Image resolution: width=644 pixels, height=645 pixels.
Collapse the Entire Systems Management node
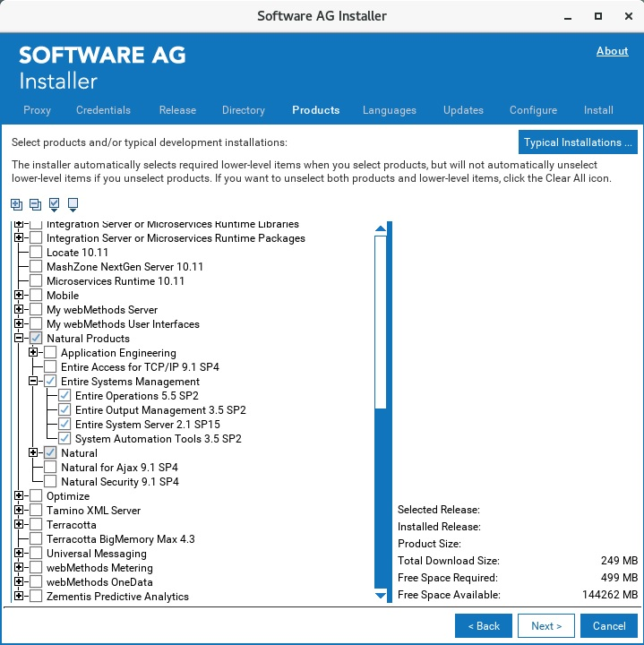(x=33, y=382)
